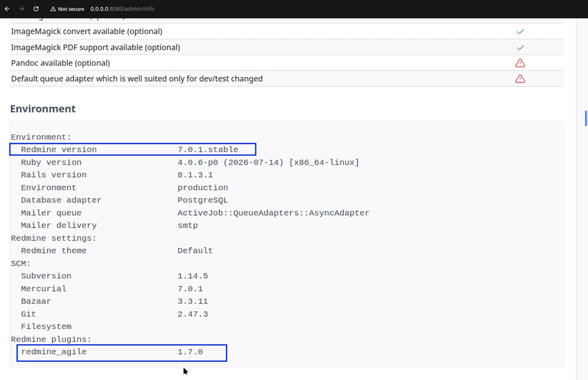
Task: Click the Filesystem SCM entry
Action: click(x=46, y=326)
